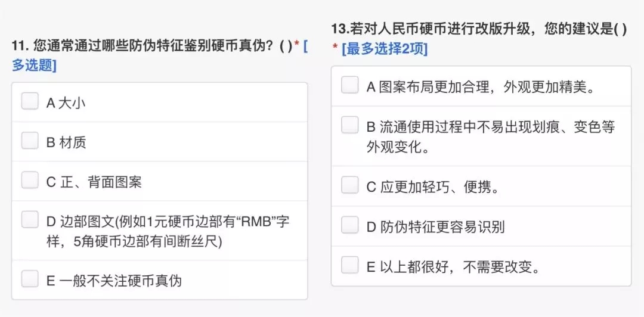The width and height of the screenshot is (644, 317).
Task: Click the 一般不关注硬币真伪 answer text
Action: coord(126,279)
